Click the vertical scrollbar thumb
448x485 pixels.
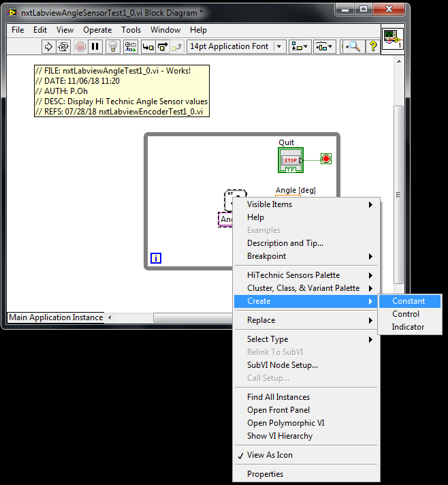coord(399,195)
